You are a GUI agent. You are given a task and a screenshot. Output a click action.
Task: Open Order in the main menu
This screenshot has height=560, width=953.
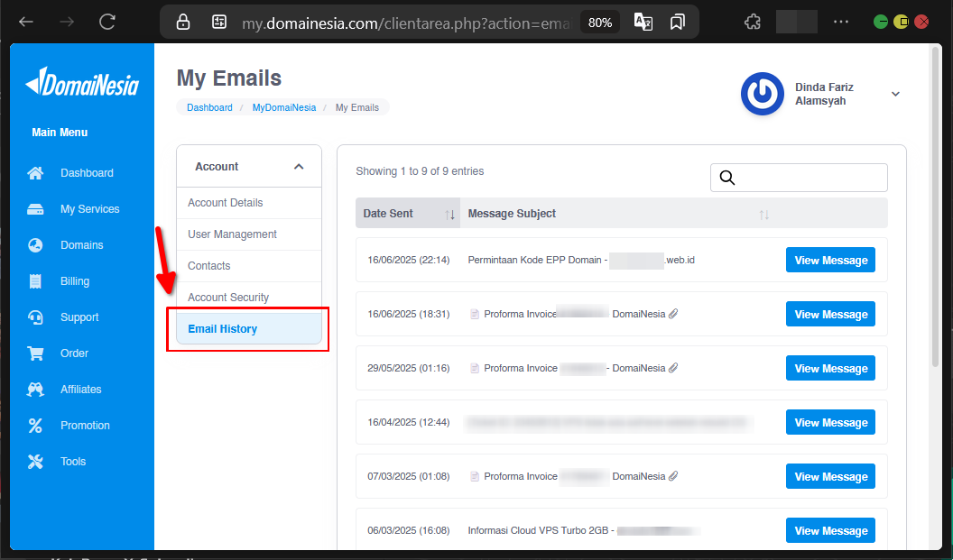pos(74,353)
